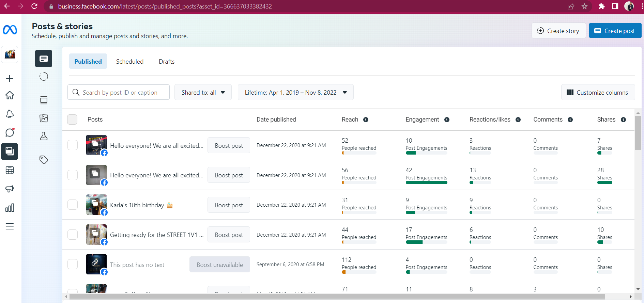Click the Create post button
The height and width of the screenshot is (303, 644).
tap(615, 31)
